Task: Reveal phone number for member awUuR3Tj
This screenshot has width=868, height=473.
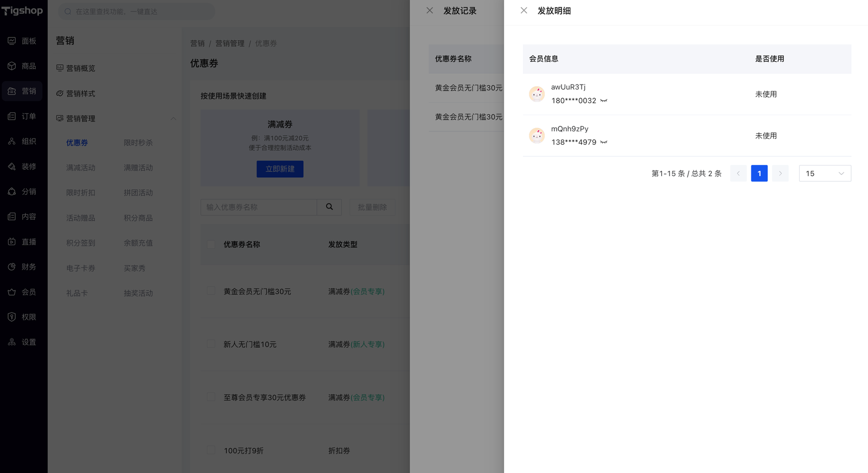Action: tap(604, 101)
